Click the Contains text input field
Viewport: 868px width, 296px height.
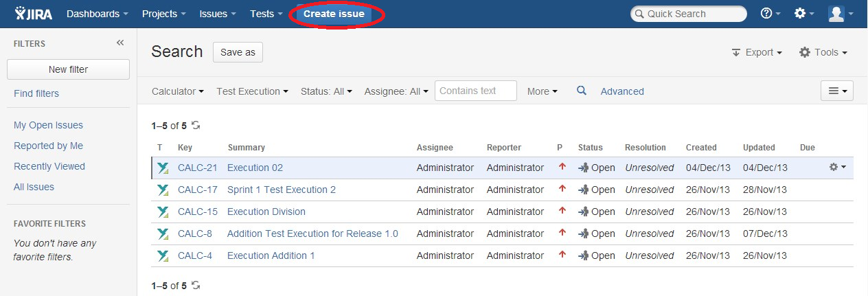pos(476,91)
